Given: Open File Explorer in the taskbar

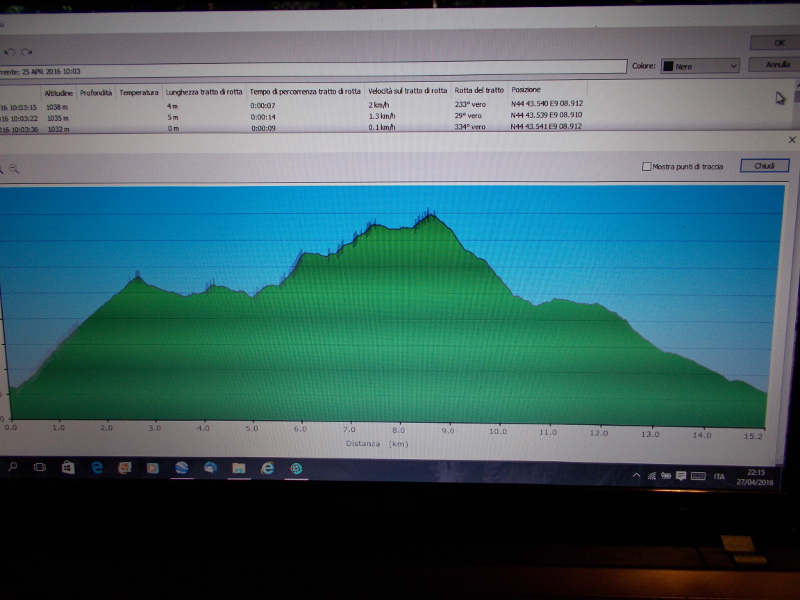Looking at the screenshot, I should [x=238, y=468].
